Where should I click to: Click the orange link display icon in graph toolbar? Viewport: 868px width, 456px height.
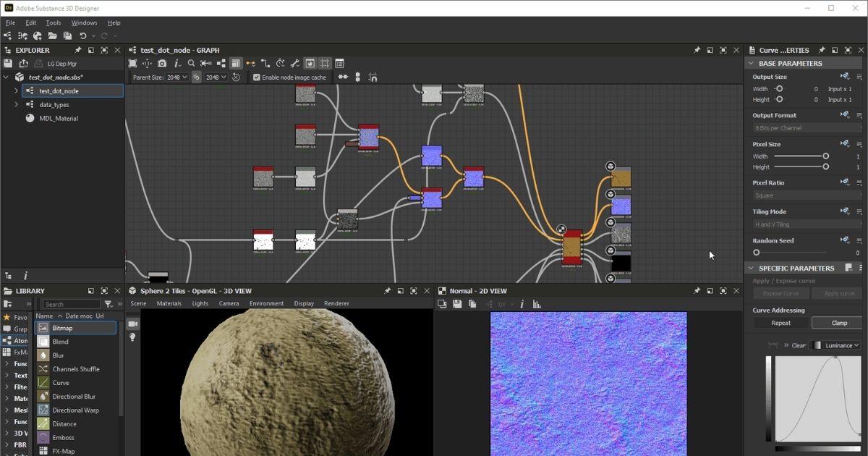pos(250,64)
